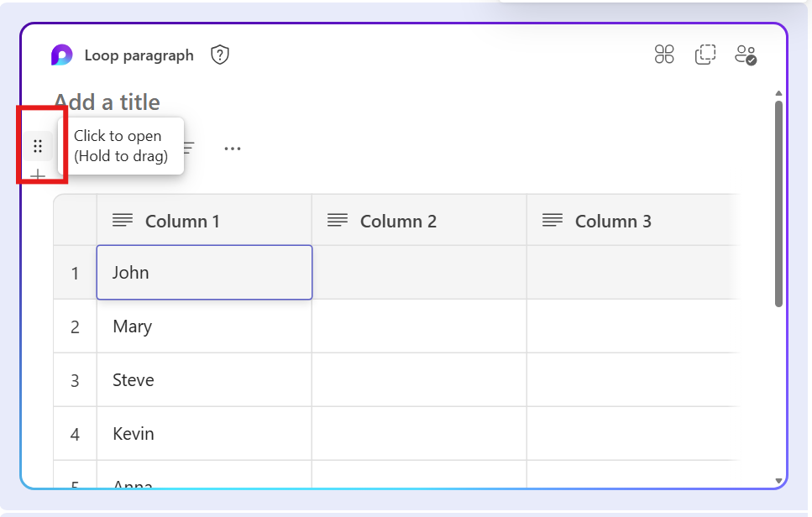This screenshot has height=517, width=812.
Task: Select row number 3
Action: [x=75, y=380]
